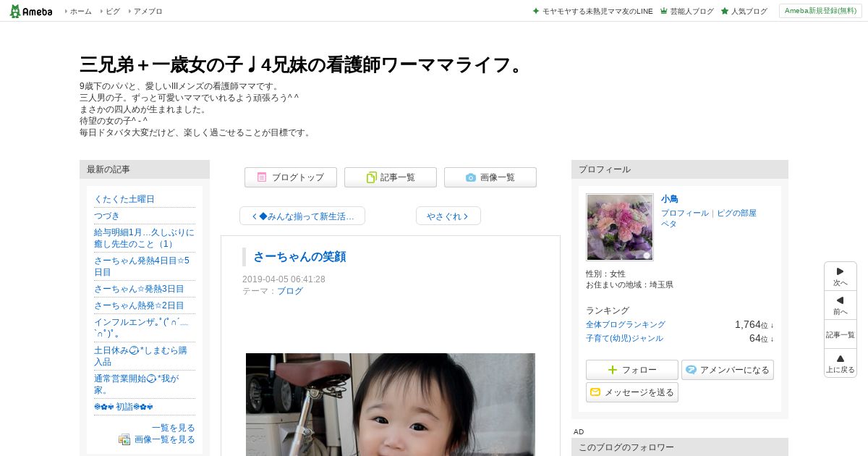Go to previous article with 前へ arrow
Image resolution: width=868 pixels, height=456 pixels.
pos(841,305)
